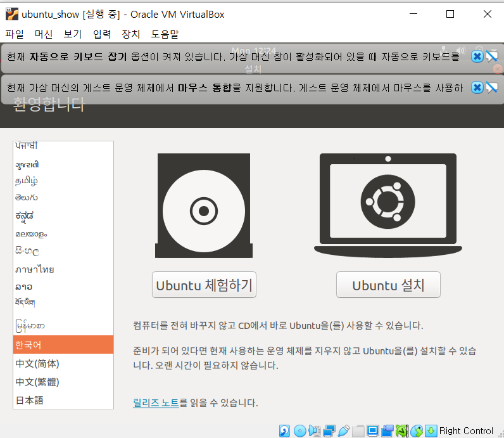The image size is (504, 438).
Task: Minimize the VirtualBox window
Action: [413, 14]
